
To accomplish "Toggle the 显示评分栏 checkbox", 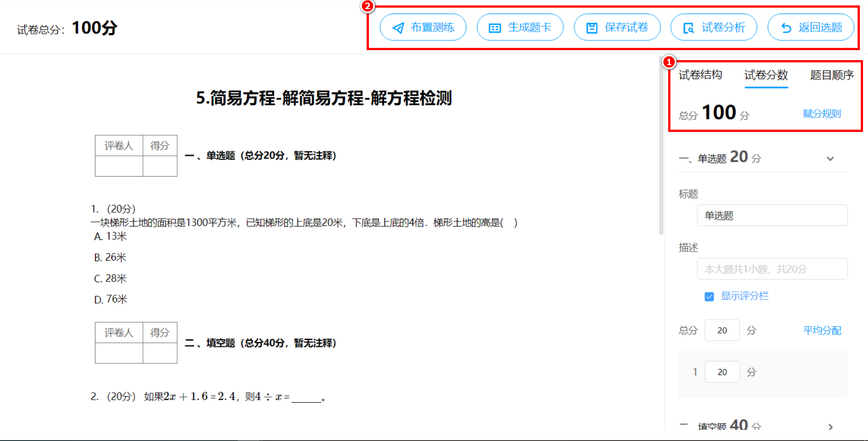I will 709,296.
